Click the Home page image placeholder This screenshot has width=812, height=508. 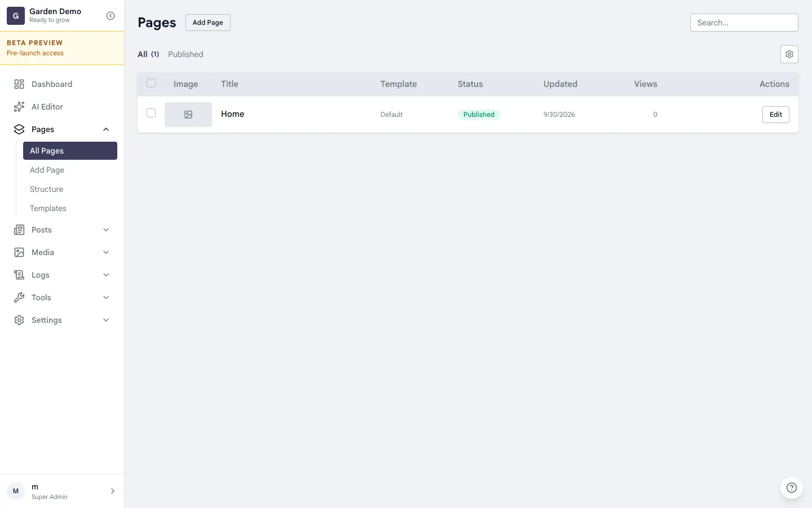[x=188, y=115]
